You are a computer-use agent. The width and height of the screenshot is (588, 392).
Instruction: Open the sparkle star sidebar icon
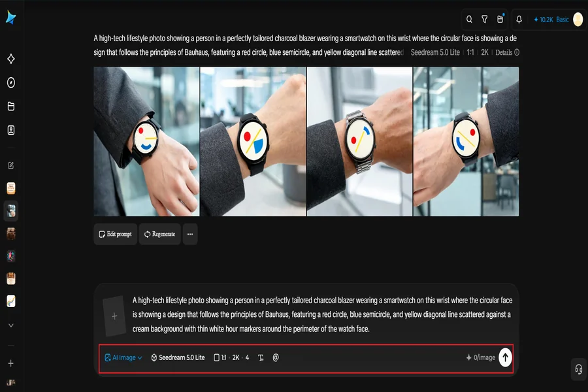coord(11,59)
